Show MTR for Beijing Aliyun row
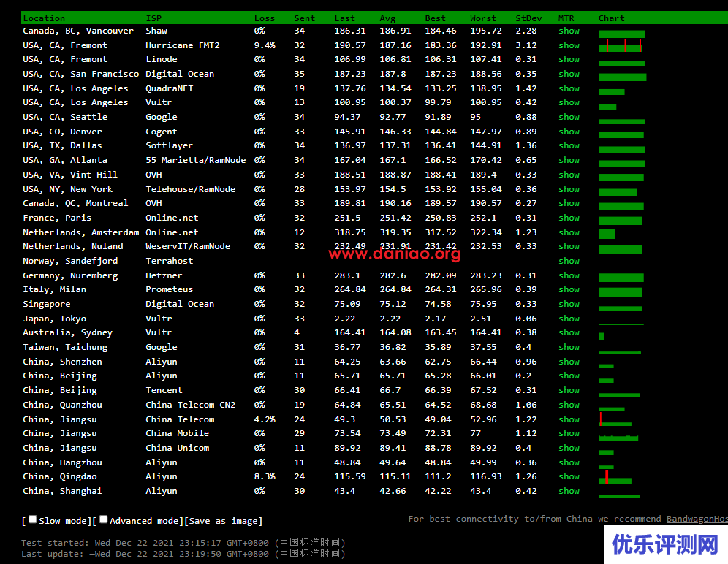 [569, 376]
